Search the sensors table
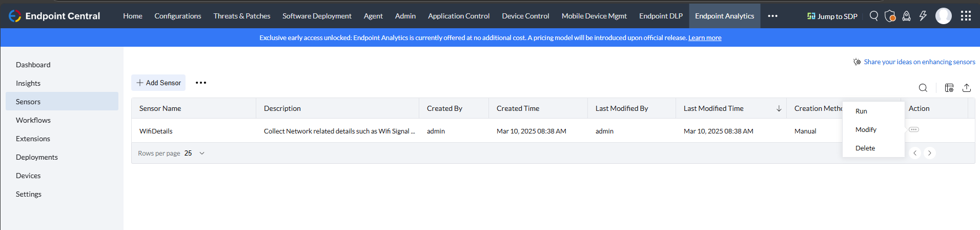980x230 pixels. (923, 88)
